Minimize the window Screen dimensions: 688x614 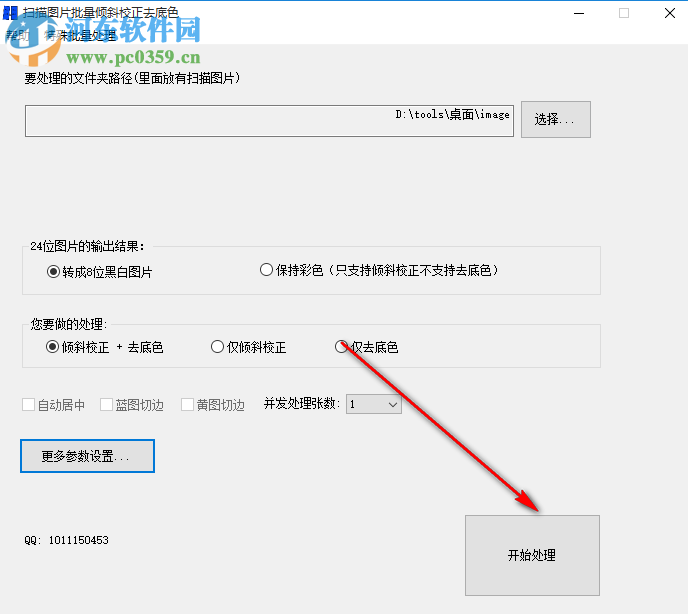coord(579,13)
